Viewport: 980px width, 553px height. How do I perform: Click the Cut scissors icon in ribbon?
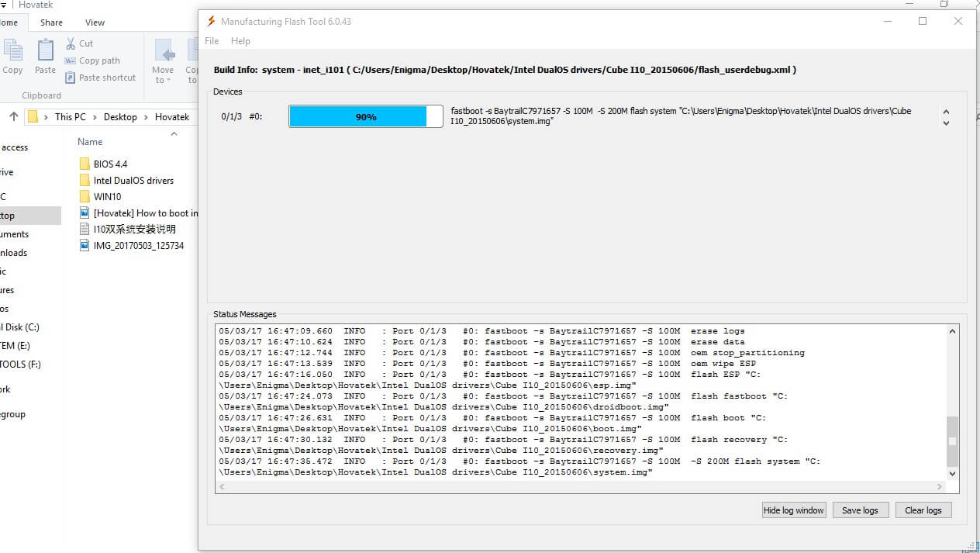pos(71,43)
